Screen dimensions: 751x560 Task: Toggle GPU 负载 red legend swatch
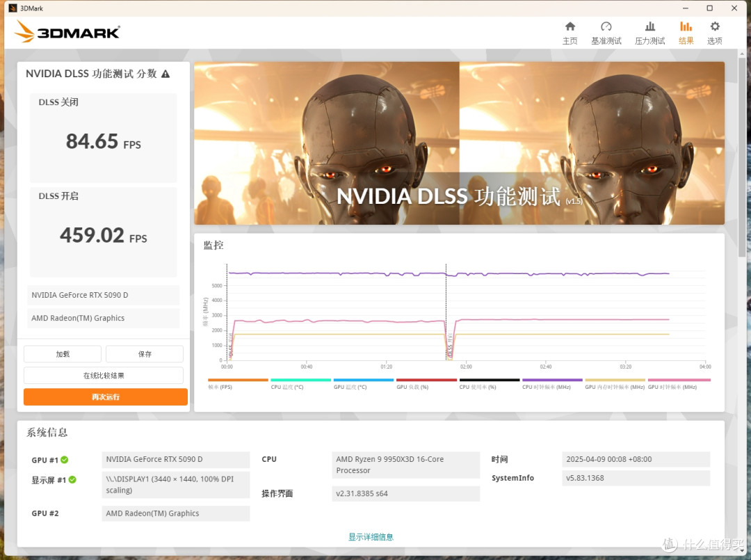coord(426,380)
